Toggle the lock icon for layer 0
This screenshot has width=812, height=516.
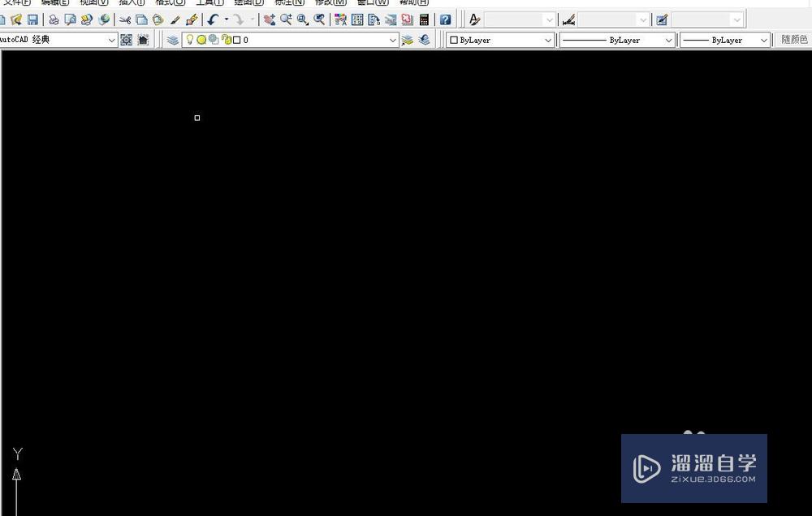(226, 39)
